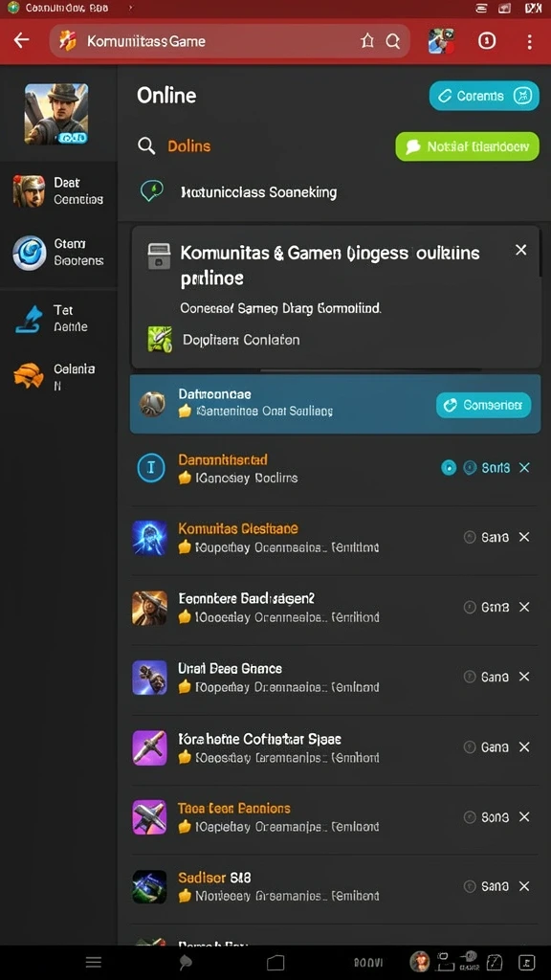Screen dimensions: 551x980
Task: Open the profile avatar in the header
Action: pyautogui.click(x=441, y=41)
